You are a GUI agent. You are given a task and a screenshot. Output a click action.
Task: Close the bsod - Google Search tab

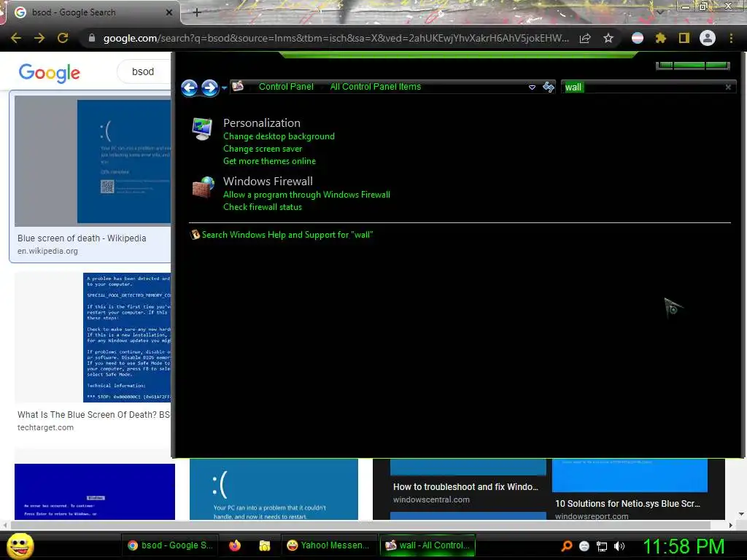(169, 12)
